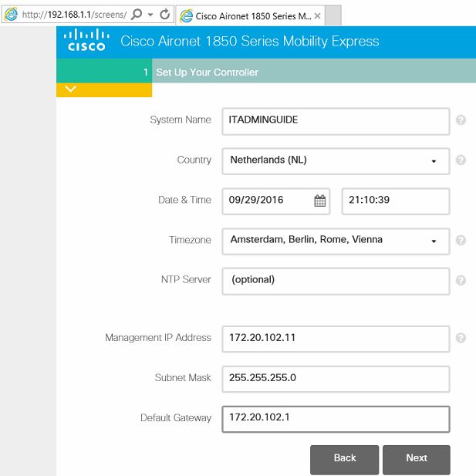Switch to Cisco Aironet 1850 Series tab

[x=251, y=15]
